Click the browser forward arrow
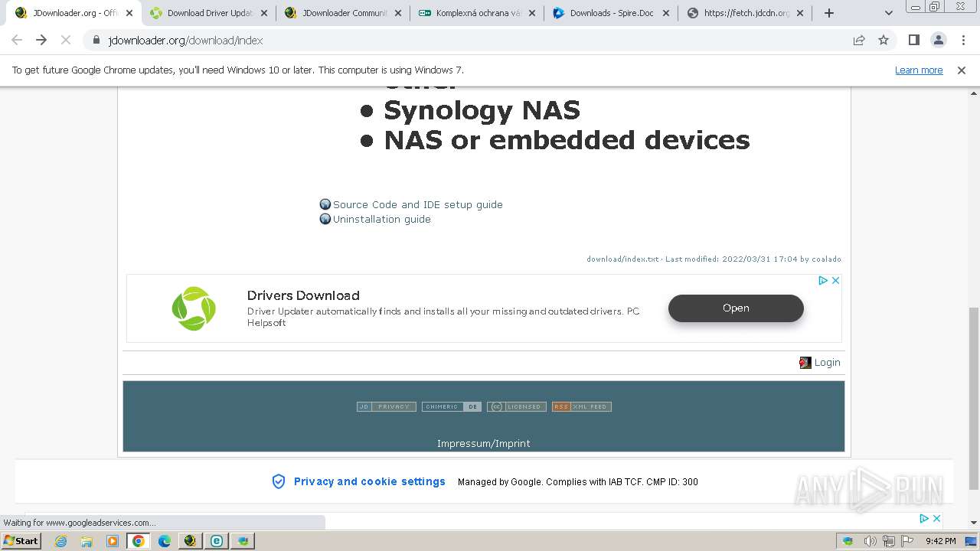This screenshot has height=551, width=980. pos(41,40)
